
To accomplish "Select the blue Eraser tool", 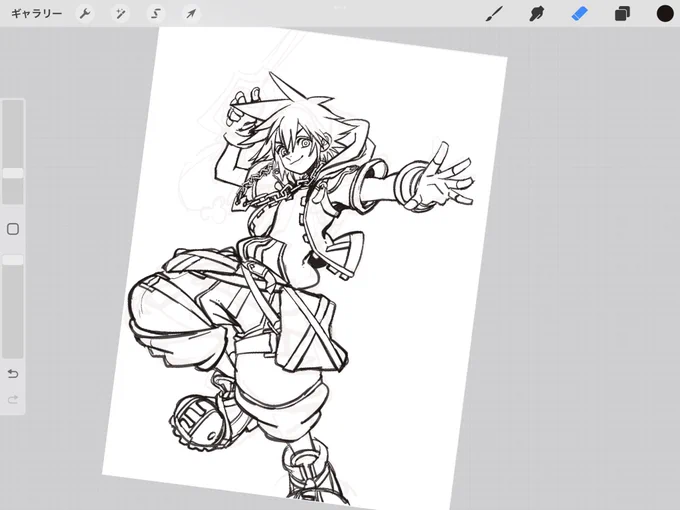I will click(580, 14).
